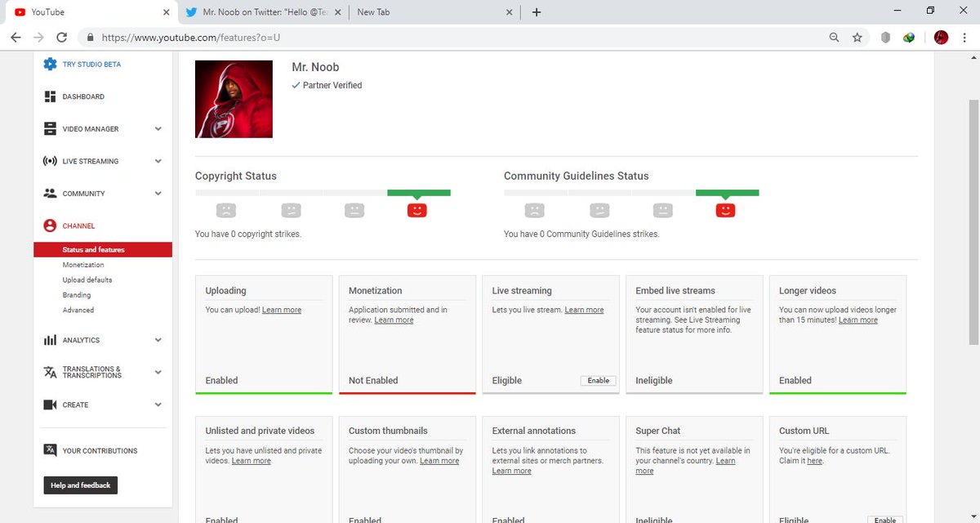
Task: Click Learn more link in Monetization card
Action: (394, 320)
